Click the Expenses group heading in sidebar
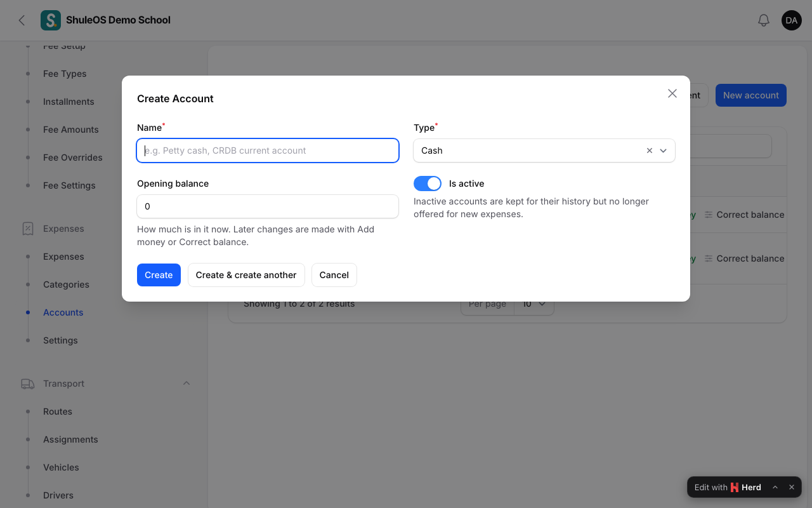The height and width of the screenshot is (508, 812). tap(63, 229)
